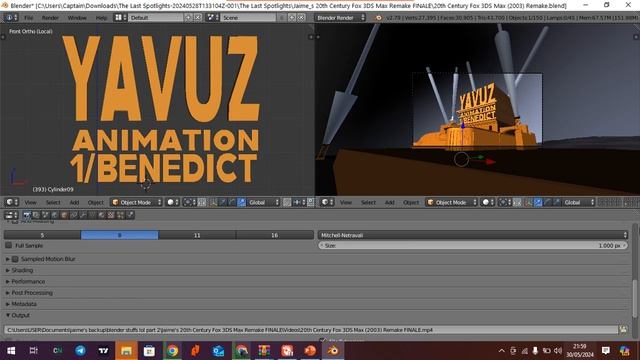This screenshot has height=360, width=640.
Task: Open the Particles properties tab
Action: pyautogui.click(x=120, y=215)
